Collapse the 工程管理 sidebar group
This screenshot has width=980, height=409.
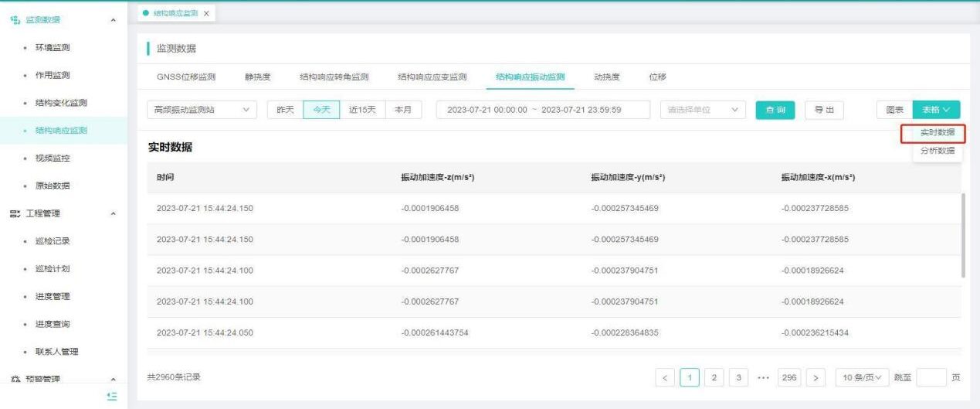coord(114,213)
